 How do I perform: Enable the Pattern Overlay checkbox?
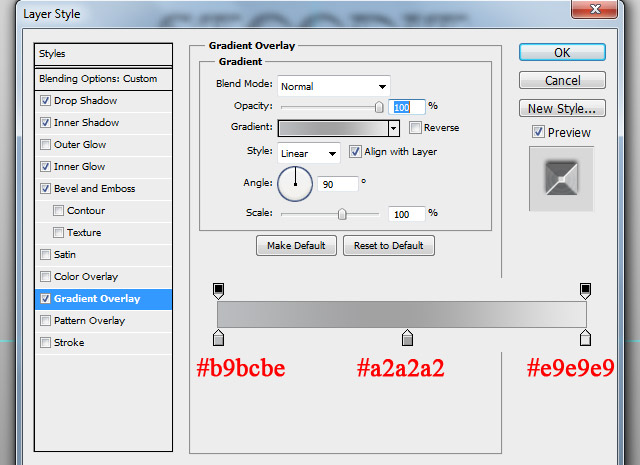[x=45, y=321]
